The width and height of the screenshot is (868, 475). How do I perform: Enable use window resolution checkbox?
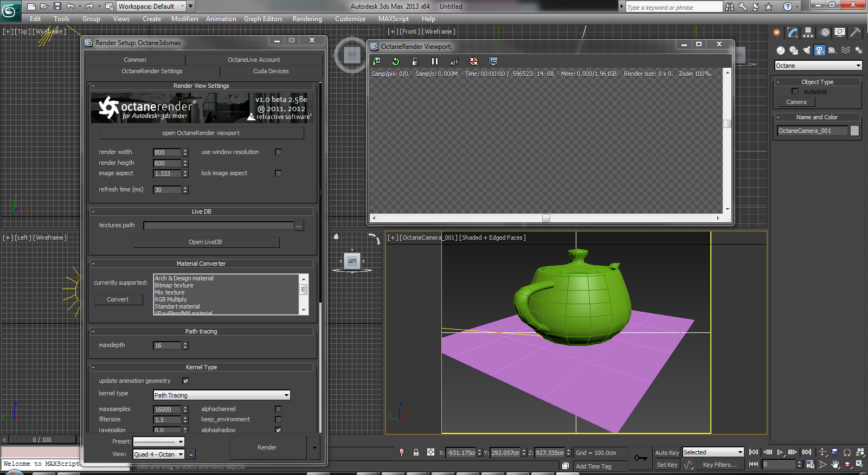278,152
